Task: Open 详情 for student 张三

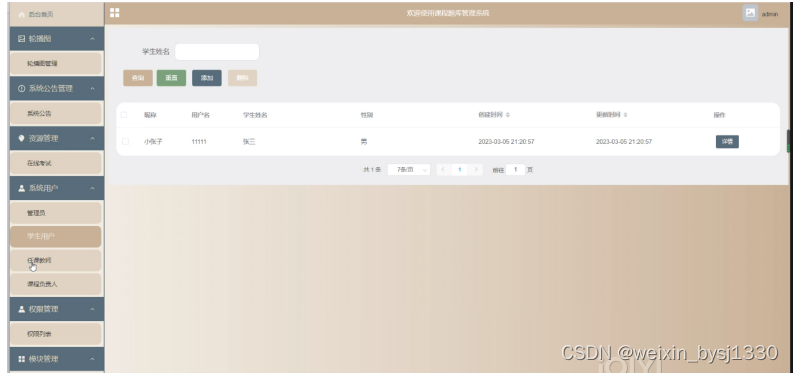Action: 727,142
